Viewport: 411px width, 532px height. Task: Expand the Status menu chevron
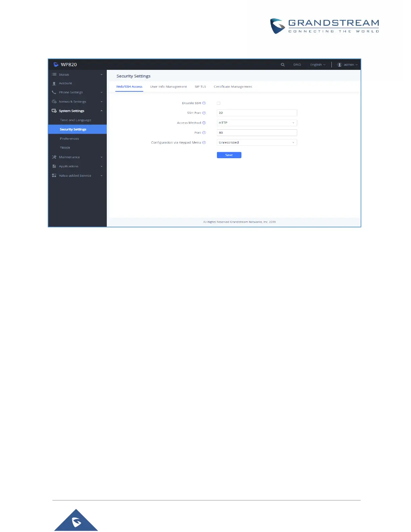click(101, 75)
